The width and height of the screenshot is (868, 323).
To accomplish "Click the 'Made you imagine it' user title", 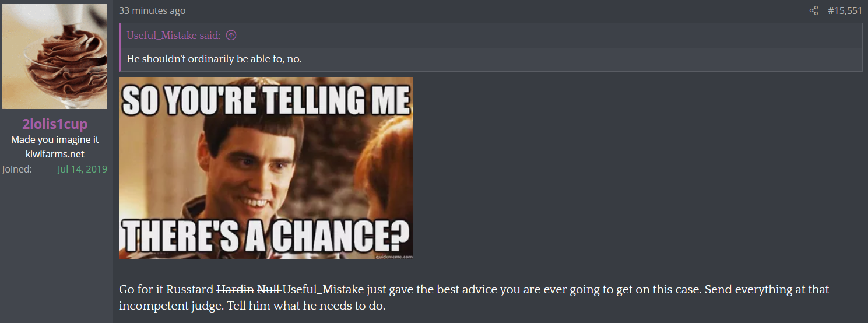I will [x=55, y=140].
